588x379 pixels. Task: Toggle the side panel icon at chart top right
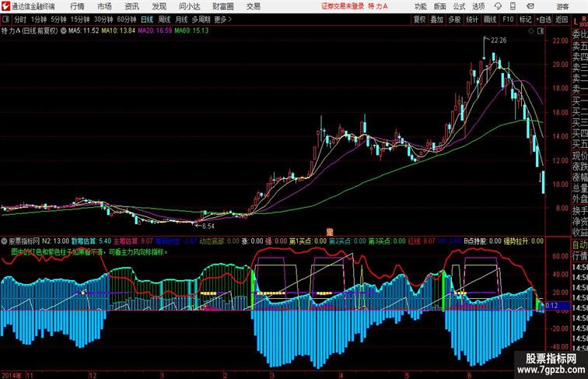tap(541, 31)
